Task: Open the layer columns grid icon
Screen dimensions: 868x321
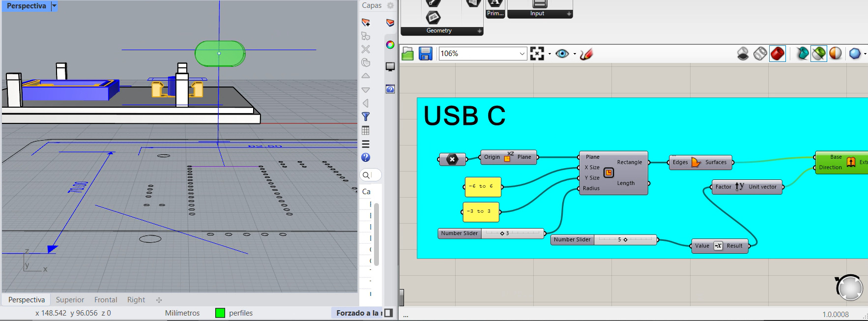Action: pos(366,130)
